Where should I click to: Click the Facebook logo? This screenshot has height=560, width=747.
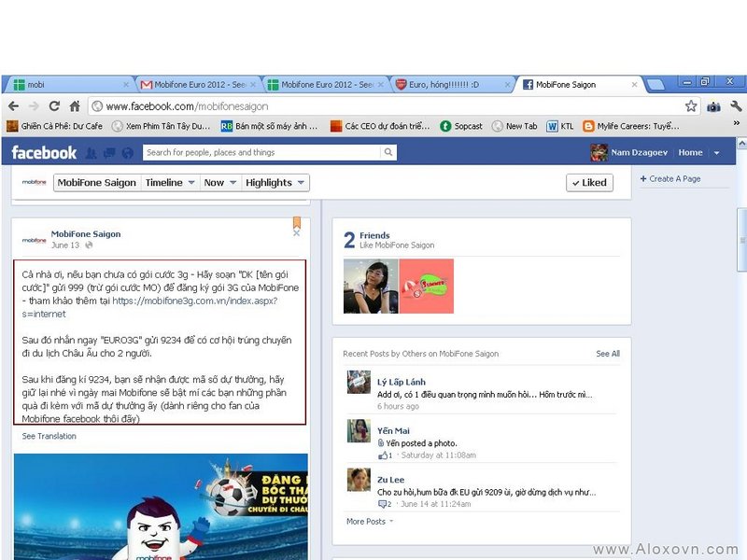(44, 152)
